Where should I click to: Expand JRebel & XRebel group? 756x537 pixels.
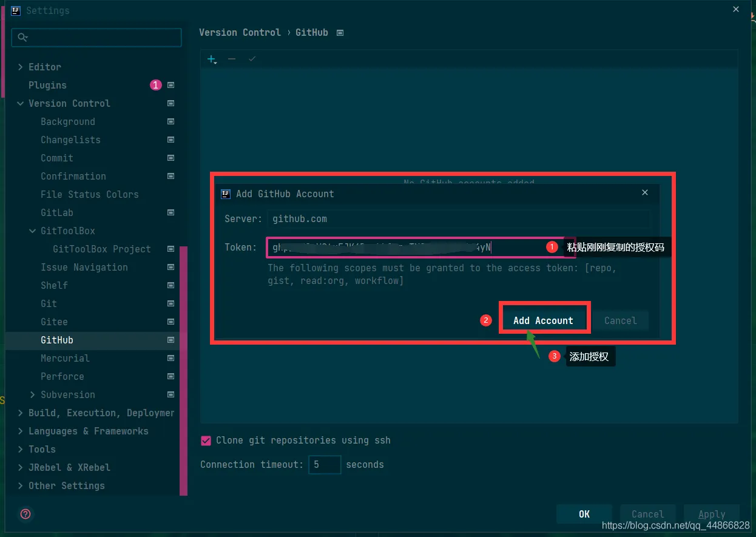(x=21, y=467)
